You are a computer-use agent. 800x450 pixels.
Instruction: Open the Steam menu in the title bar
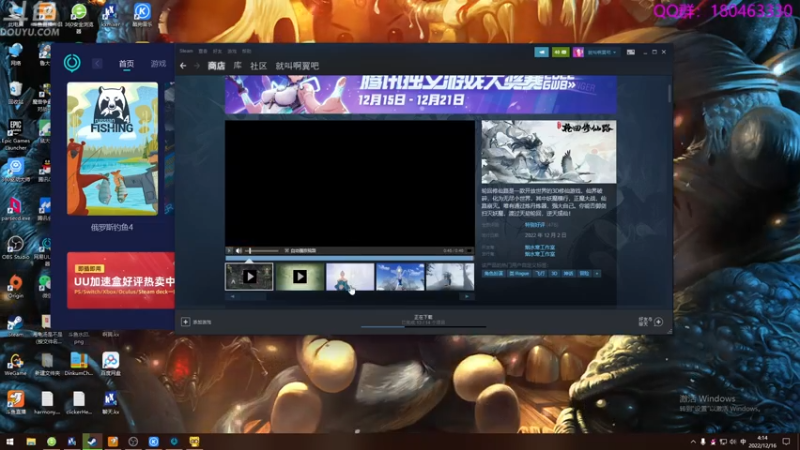tap(186, 51)
